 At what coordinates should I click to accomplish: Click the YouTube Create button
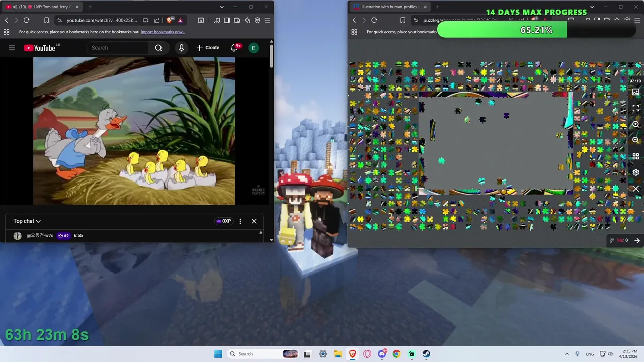[x=208, y=48]
